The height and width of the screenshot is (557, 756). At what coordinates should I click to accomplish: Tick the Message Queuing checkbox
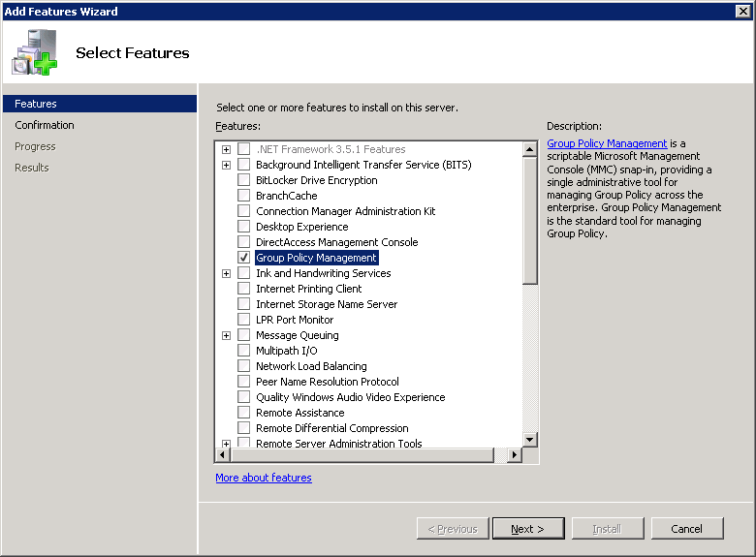point(244,335)
